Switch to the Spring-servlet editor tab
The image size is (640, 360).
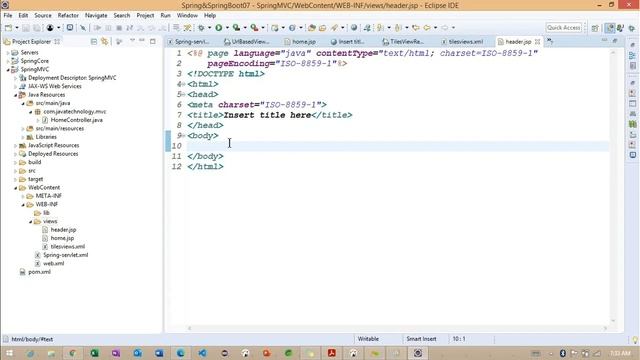click(189, 42)
